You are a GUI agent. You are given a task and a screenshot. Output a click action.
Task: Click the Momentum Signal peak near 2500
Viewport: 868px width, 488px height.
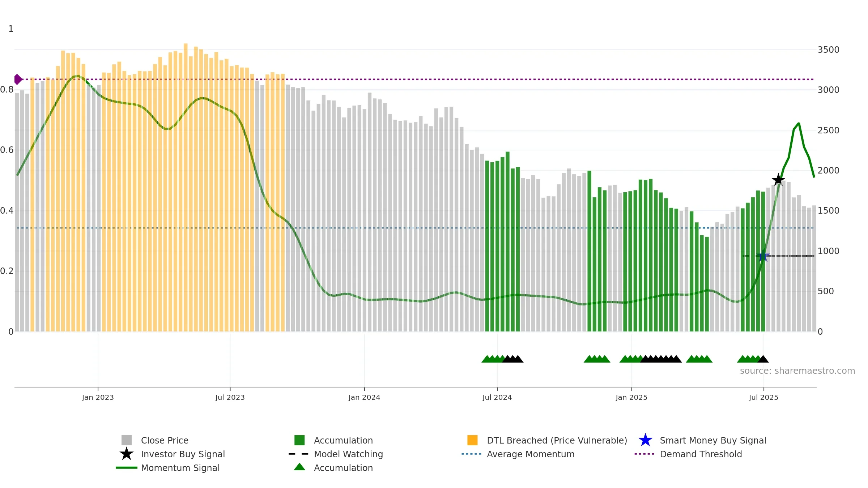(799, 123)
